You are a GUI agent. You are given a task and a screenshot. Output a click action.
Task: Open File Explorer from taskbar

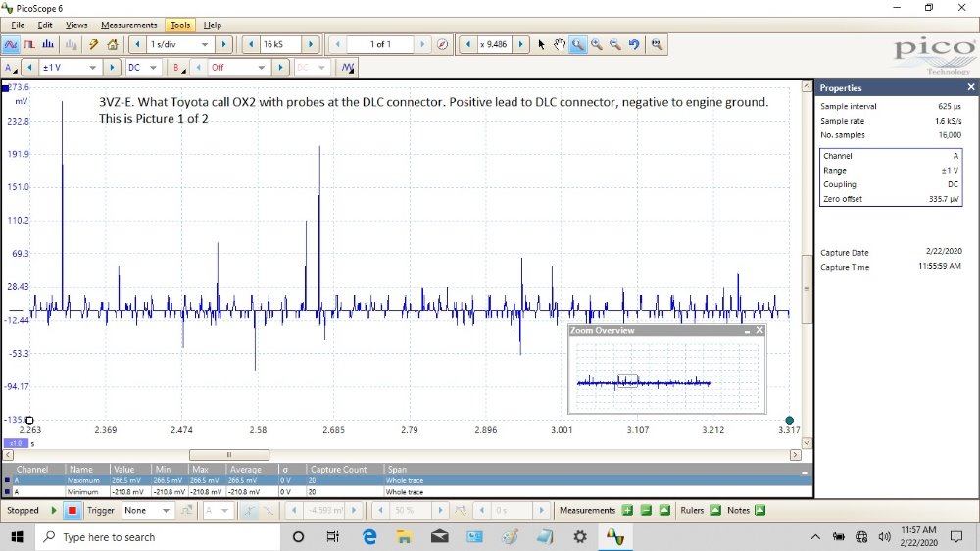pyautogui.click(x=405, y=536)
